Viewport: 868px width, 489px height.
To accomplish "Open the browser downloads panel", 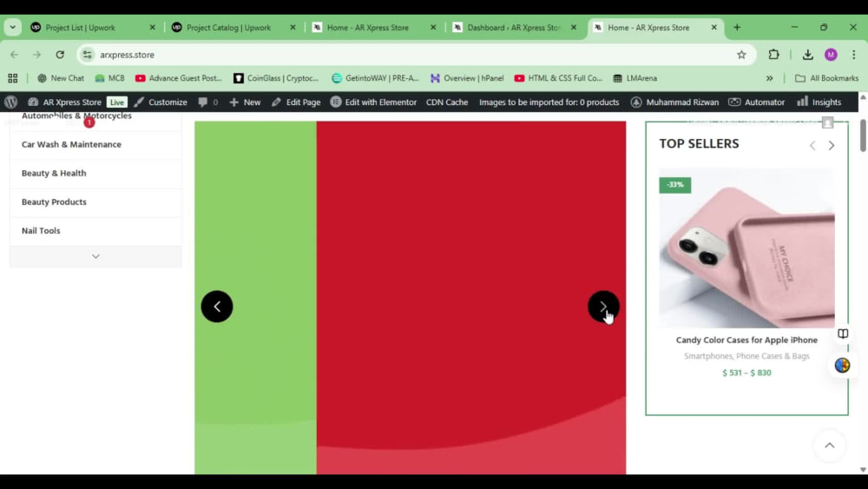I will [x=807, y=54].
